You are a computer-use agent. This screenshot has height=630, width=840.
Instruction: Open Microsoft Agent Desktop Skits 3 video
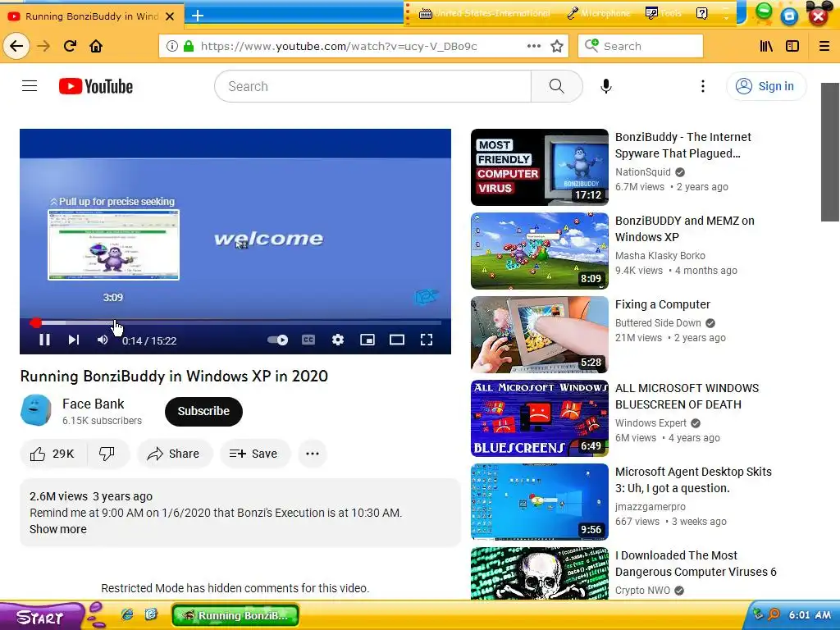(x=693, y=479)
